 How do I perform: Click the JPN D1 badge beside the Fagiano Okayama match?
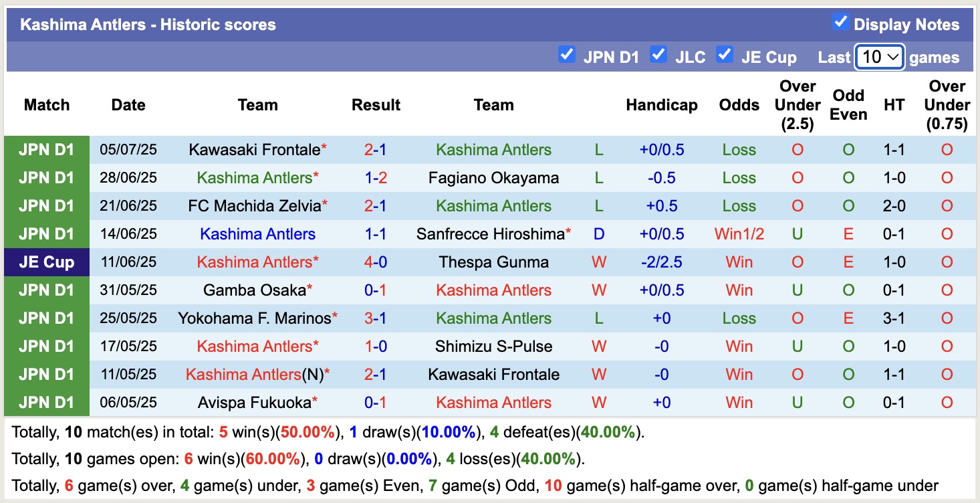(46, 177)
